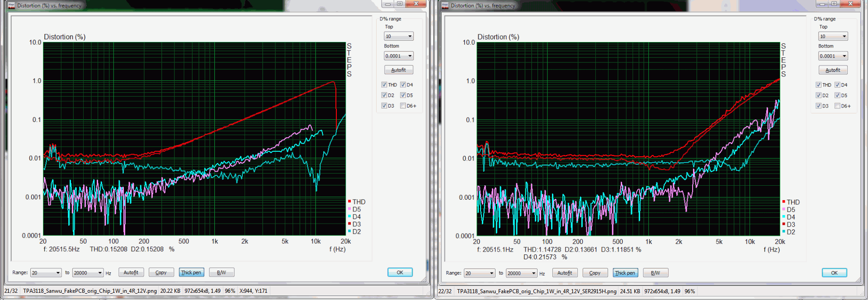The height and width of the screenshot is (300, 868).
Task: Open range start 20 dropdown, left window
Action: click(x=46, y=273)
